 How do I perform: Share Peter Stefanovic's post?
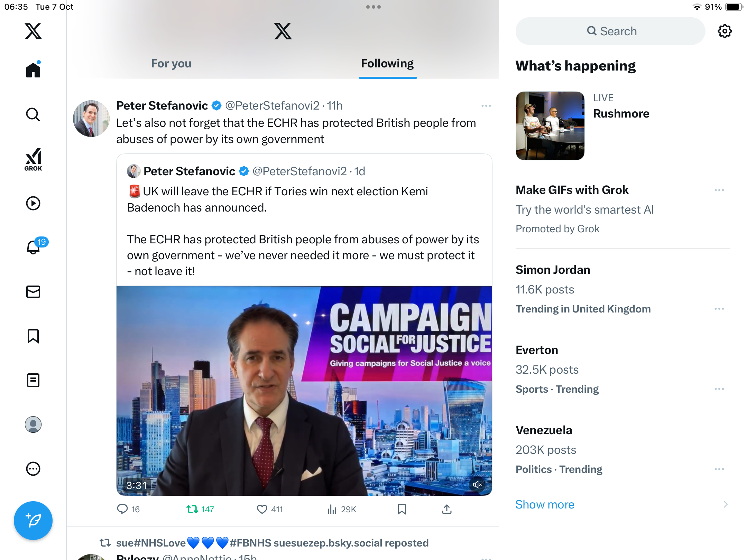pyautogui.click(x=447, y=509)
